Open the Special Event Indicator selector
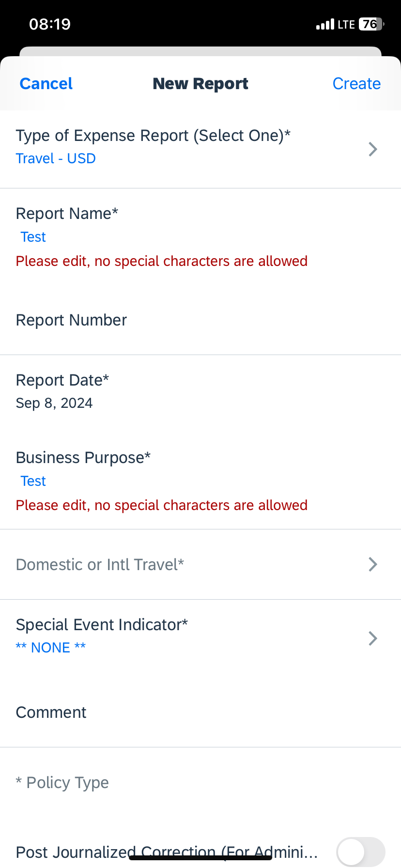401x868 pixels. click(x=200, y=635)
